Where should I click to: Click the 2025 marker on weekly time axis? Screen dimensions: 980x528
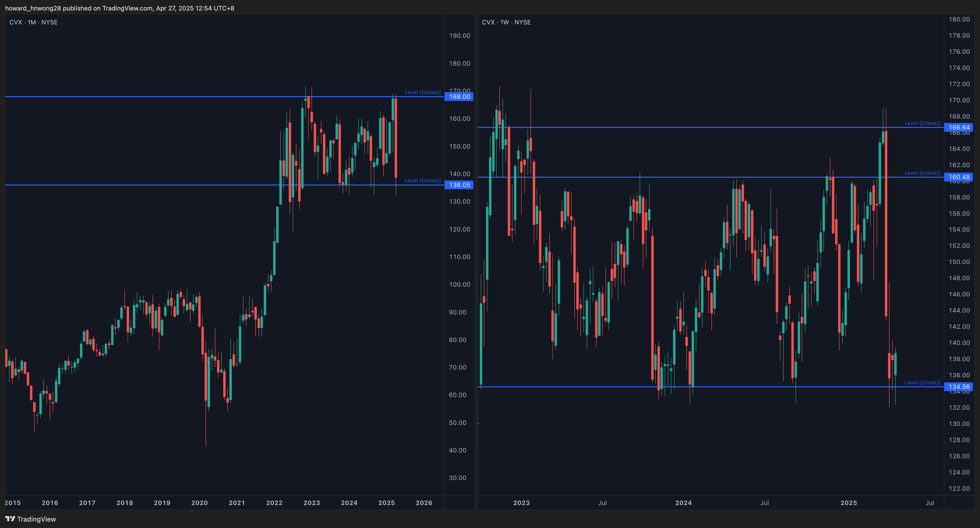[848, 502]
